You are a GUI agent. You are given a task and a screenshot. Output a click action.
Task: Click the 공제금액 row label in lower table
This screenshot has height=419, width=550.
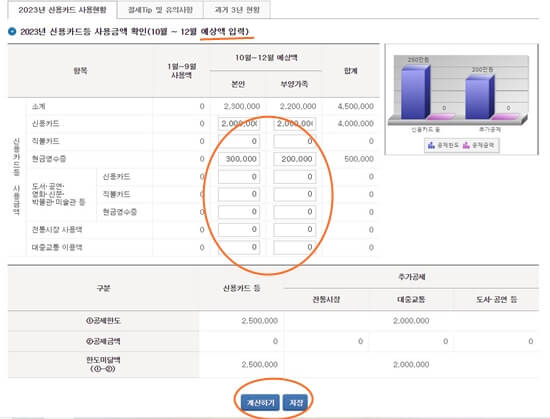point(103,341)
